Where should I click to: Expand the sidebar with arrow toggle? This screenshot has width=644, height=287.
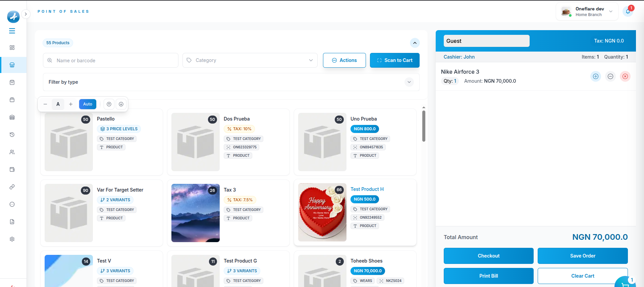point(26,14)
